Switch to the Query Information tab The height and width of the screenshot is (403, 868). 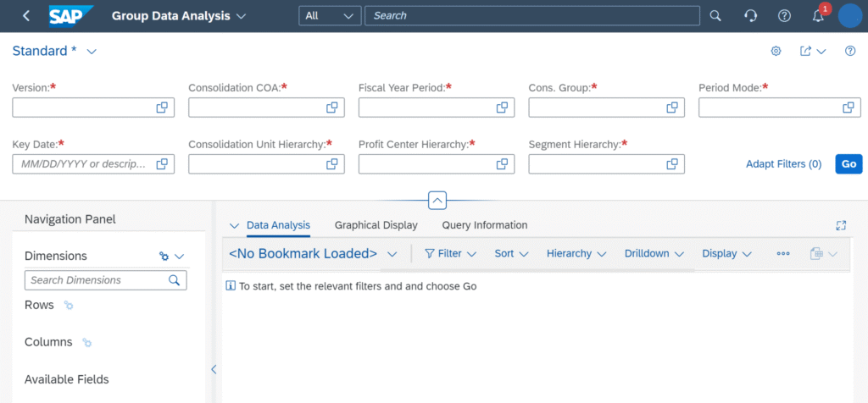(484, 225)
